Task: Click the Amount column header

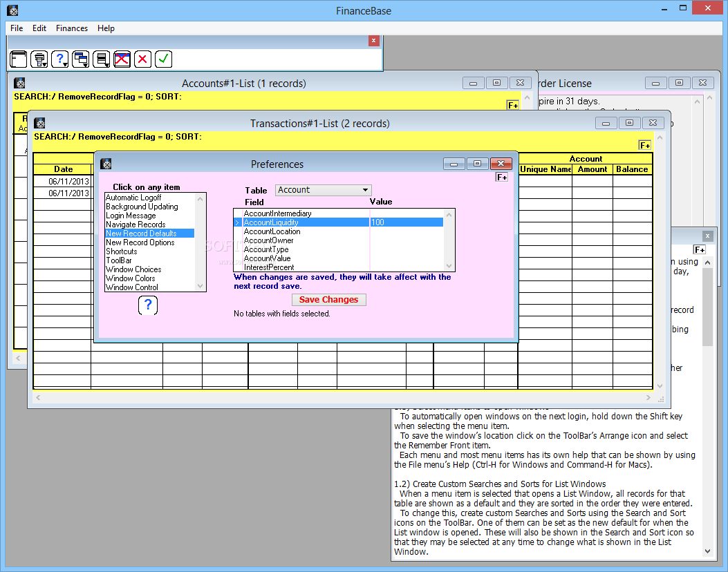Action: (592, 169)
